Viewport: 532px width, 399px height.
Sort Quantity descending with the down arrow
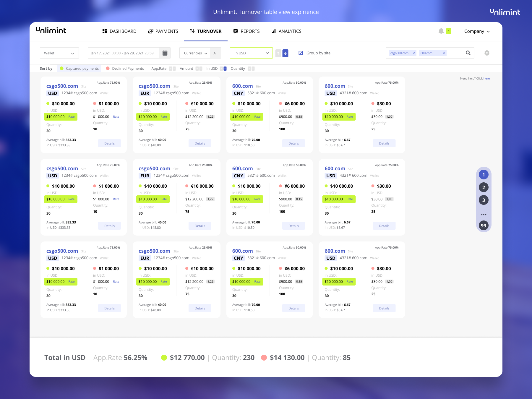click(253, 69)
